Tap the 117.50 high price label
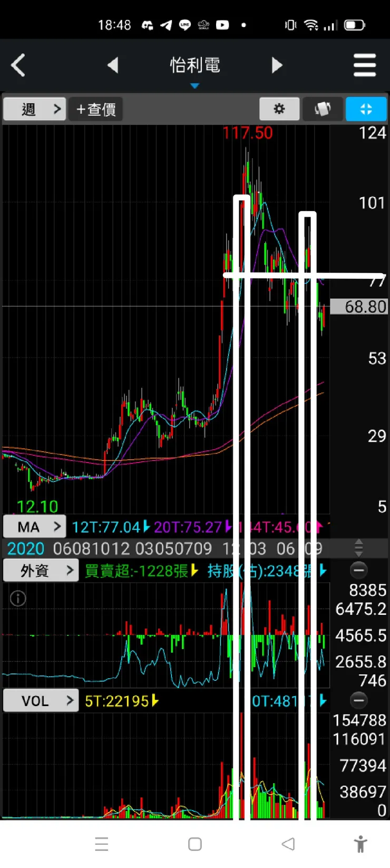 (248, 133)
